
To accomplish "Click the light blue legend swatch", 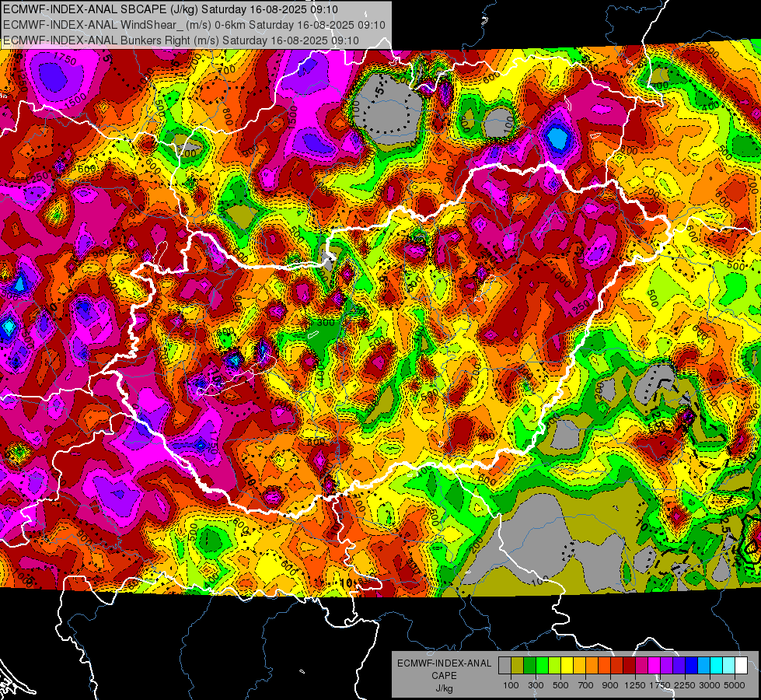I will pyautogui.click(x=703, y=665).
